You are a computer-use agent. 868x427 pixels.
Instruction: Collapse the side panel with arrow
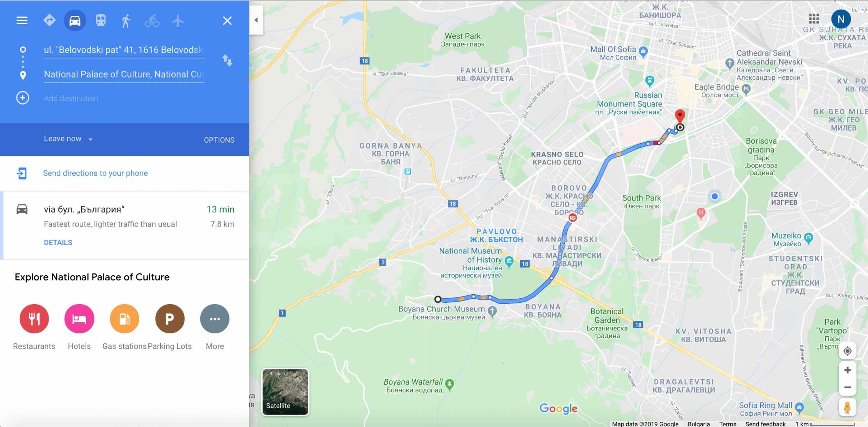click(x=256, y=20)
